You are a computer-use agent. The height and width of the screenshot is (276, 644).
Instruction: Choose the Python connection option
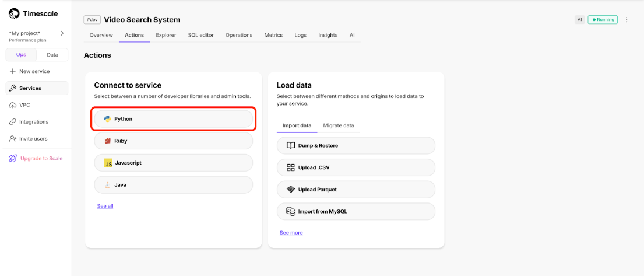[x=174, y=119]
